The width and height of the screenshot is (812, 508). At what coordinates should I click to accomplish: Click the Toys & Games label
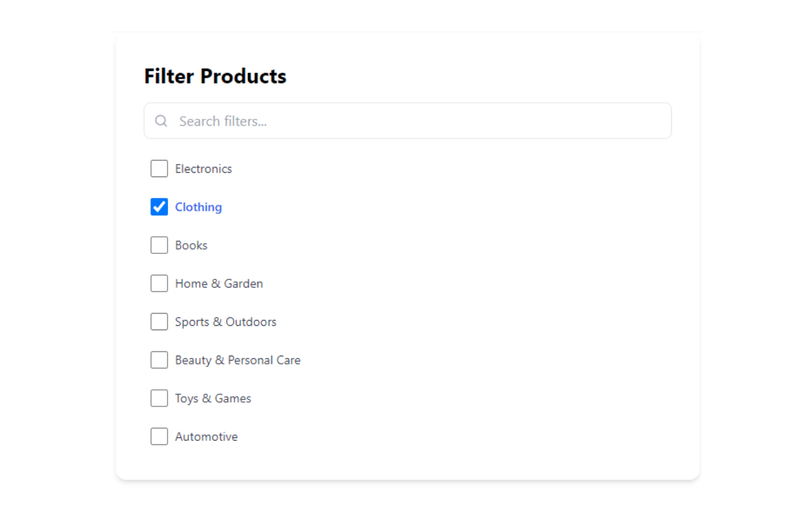click(213, 398)
